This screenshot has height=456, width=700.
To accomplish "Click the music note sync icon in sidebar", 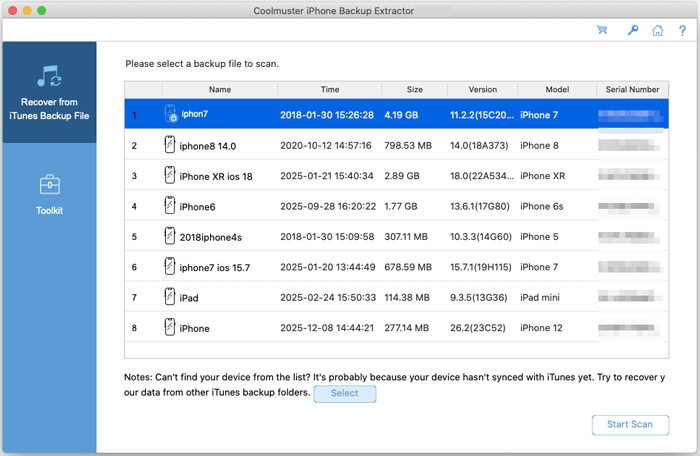I will tap(49, 76).
